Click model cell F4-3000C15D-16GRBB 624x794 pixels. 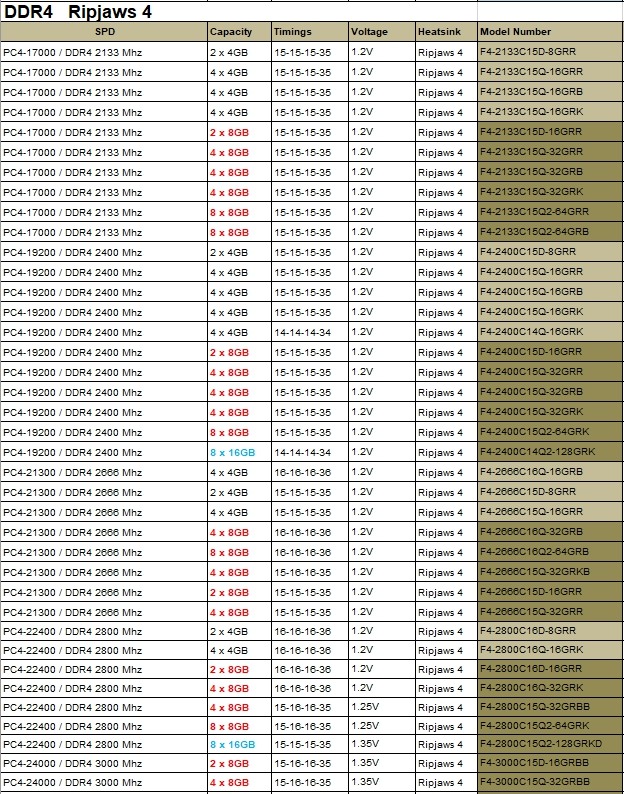[x=550, y=763]
